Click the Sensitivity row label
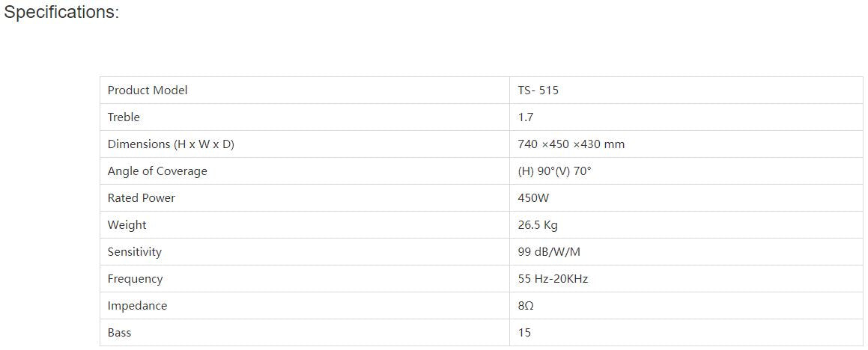The image size is (868, 350). pyautogui.click(x=135, y=252)
